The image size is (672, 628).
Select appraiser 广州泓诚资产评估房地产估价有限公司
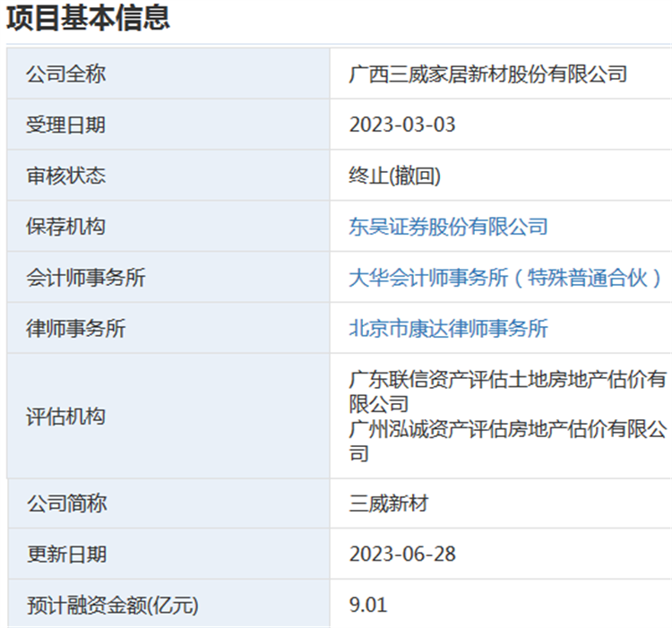[508, 442]
